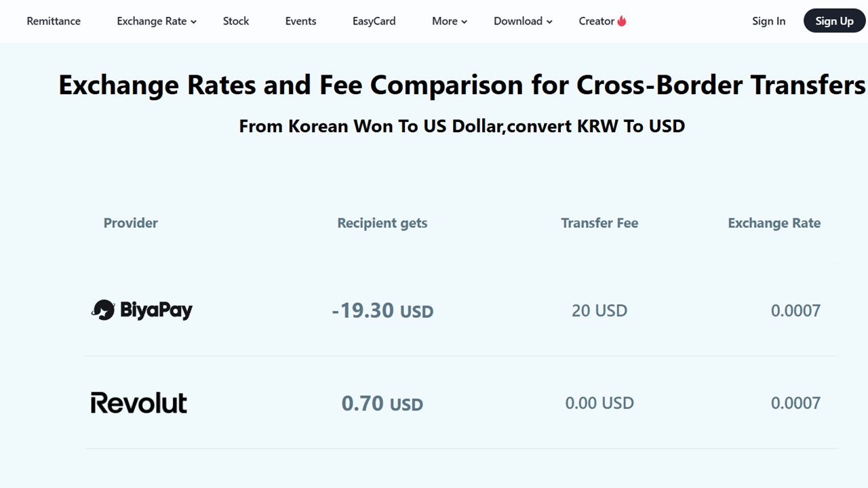This screenshot has height=488, width=868.
Task: Click the Sign In link
Action: pos(768,21)
